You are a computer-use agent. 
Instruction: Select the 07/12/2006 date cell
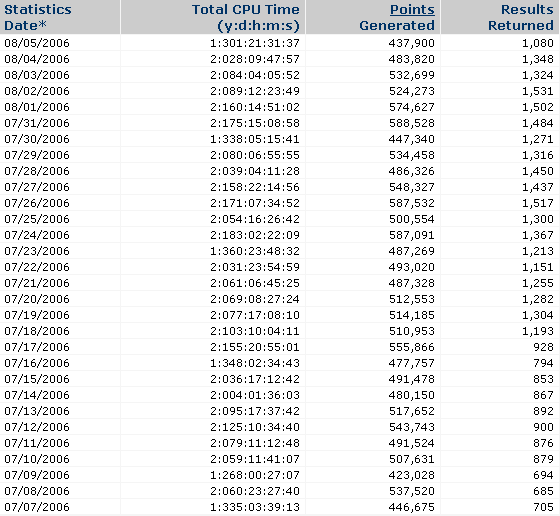point(37,427)
